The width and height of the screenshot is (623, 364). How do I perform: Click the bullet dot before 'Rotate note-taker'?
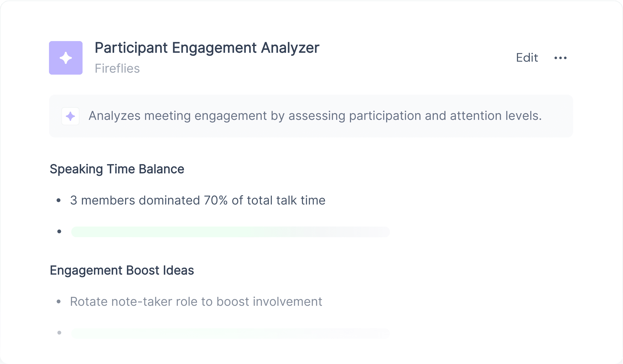click(59, 302)
